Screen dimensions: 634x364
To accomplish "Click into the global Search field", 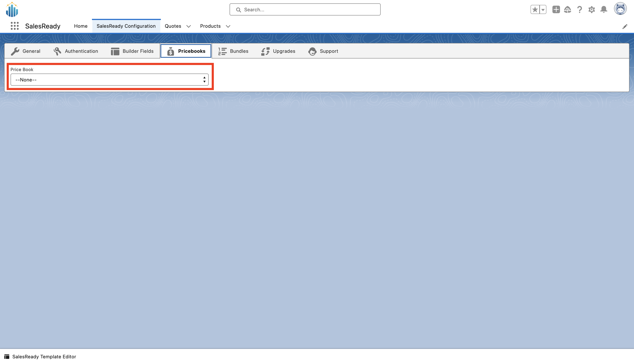I will click(305, 9).
